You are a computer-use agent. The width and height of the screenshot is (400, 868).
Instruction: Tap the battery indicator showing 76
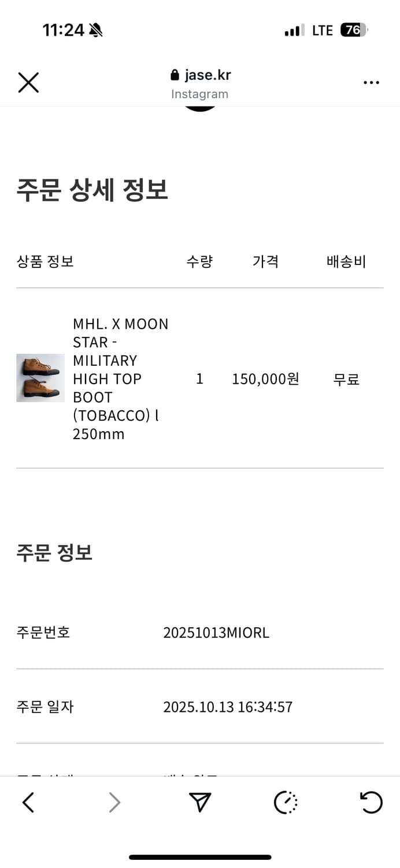354,30
